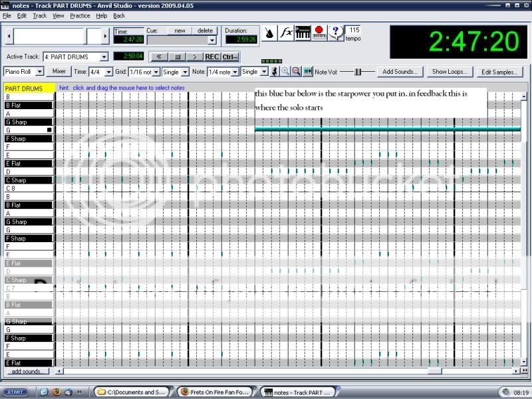Click the piano roll horizontal scrollbar left arrow
This screenshot has height=399, width=532.
click(x=59, y=371)
